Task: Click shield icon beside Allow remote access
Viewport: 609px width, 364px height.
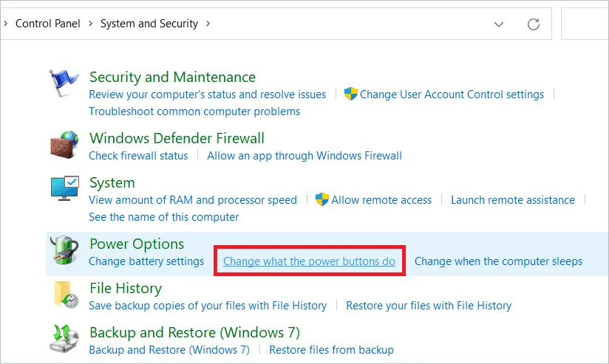Action: pos(322,199)
